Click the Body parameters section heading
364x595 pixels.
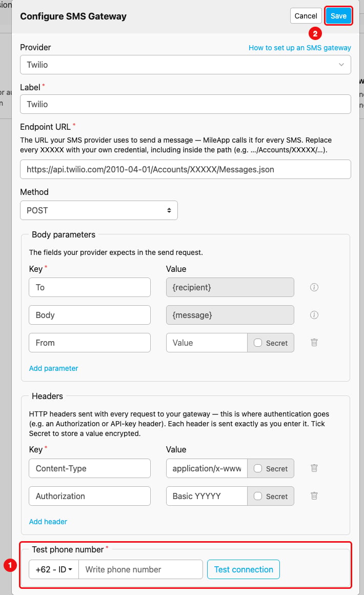tap(64, 234)
